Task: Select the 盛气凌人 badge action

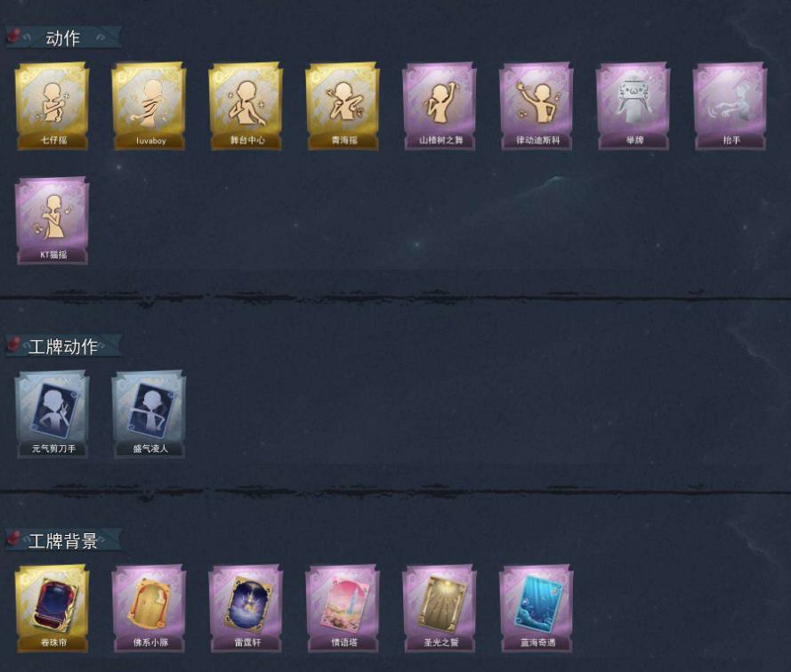Action: pos(149,415)
